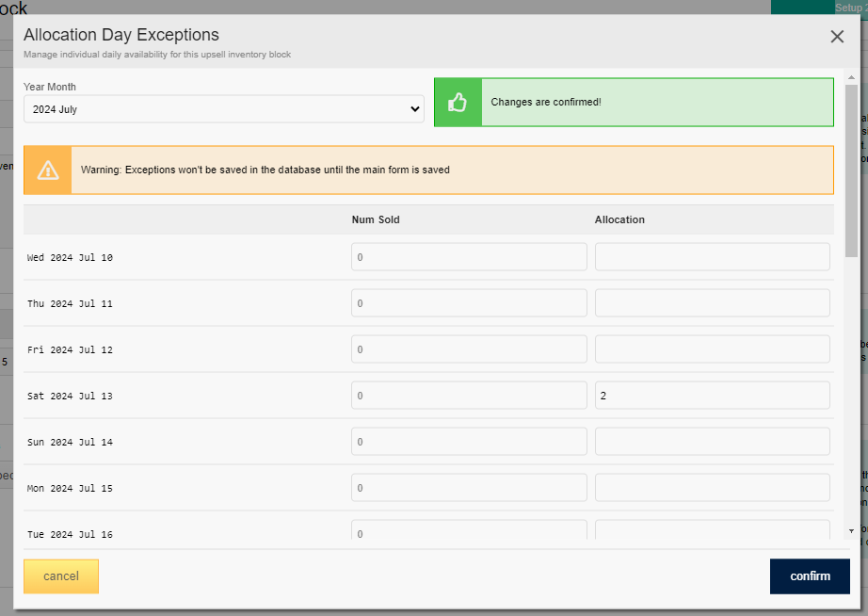The image size is (868, 616).
Task: Click the 'Num Sold' column header
Action: [376, 219]
